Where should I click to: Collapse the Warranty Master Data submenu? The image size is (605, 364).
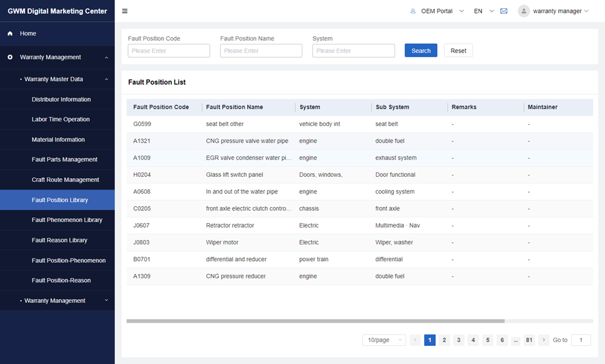click(106, 79)
